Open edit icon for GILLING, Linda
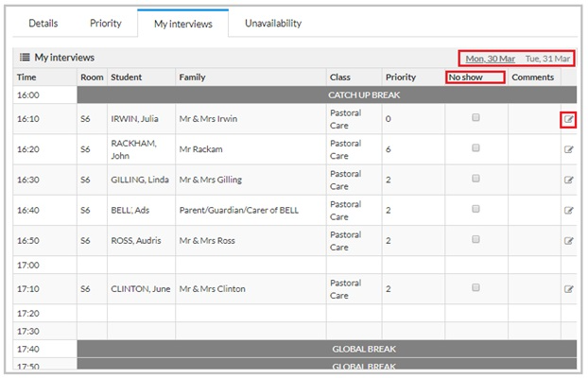The height and width of the screenshot is (378, 588). pos(568,180)
